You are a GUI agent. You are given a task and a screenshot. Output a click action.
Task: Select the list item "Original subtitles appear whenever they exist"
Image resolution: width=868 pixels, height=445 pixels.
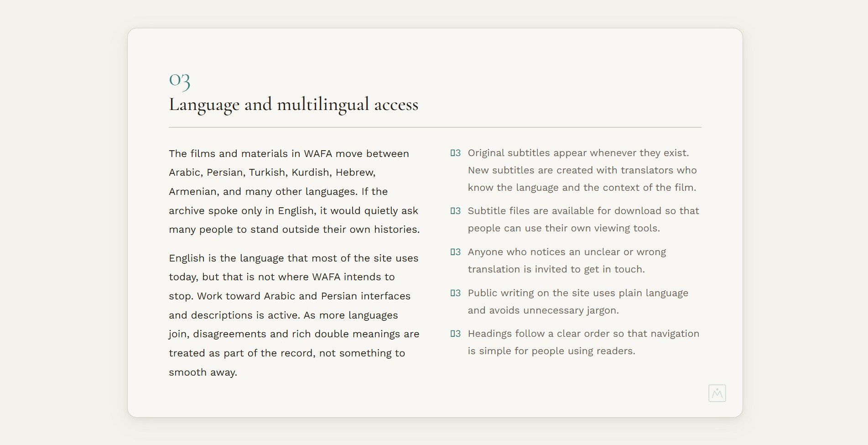[x=576, y=170]
